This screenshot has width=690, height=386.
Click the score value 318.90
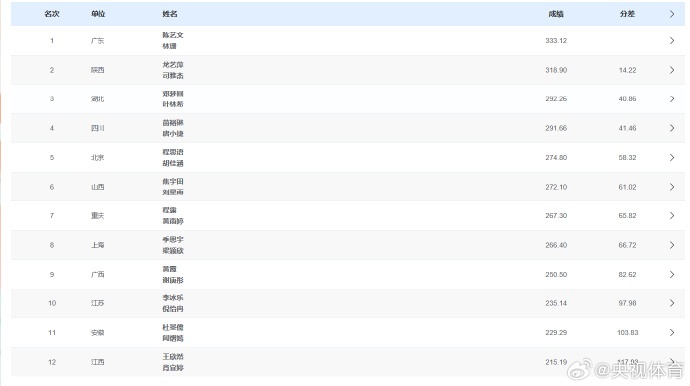[x=556, y=70]
